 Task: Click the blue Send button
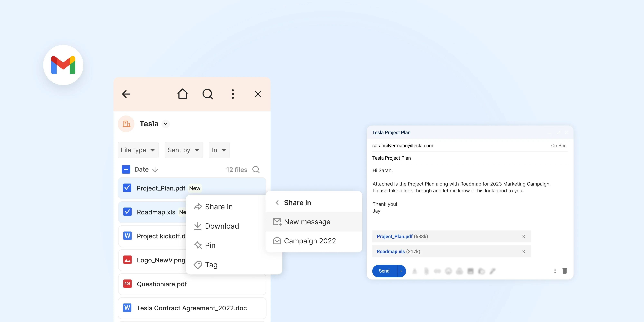pyautogui.click(x=384, y=271)
